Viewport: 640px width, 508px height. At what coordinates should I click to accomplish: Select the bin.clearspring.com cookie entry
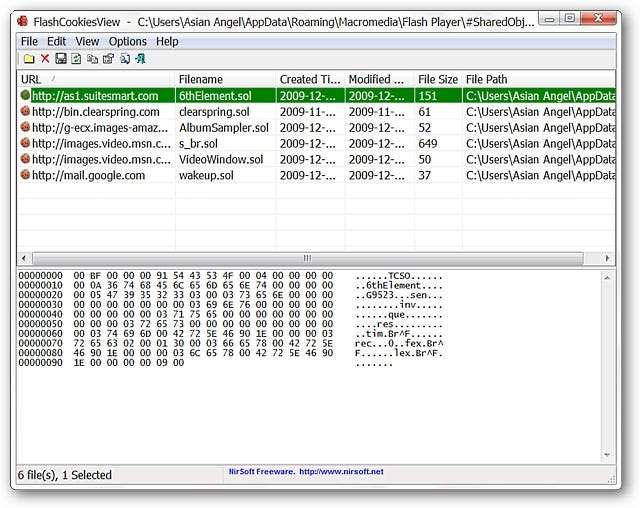[x=94, y=112]
